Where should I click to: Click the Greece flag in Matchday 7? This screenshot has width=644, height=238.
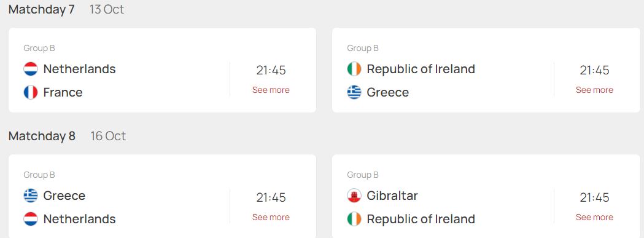(x=354, y=92)
